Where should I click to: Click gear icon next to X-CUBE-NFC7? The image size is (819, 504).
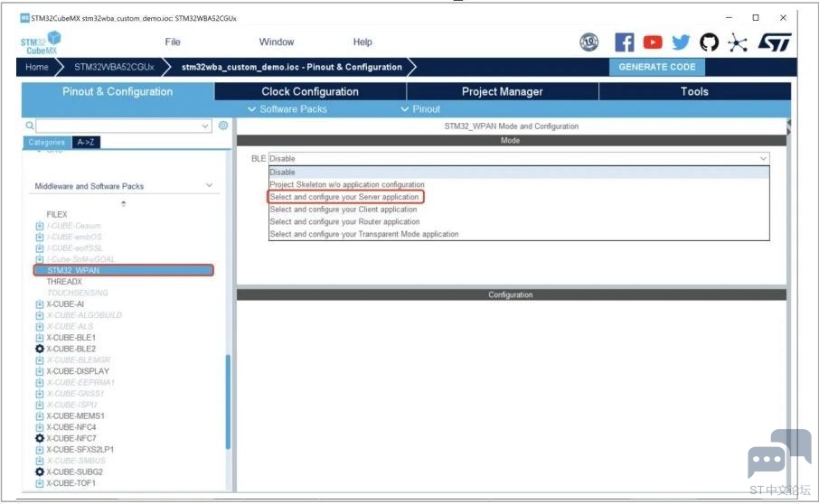click(x=39, y=438)
